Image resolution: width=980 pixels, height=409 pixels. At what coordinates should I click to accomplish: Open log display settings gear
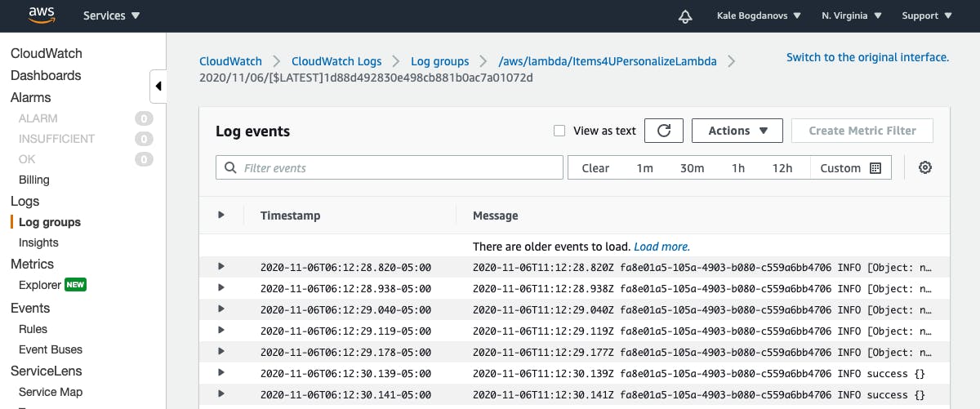tap(925, 167)
